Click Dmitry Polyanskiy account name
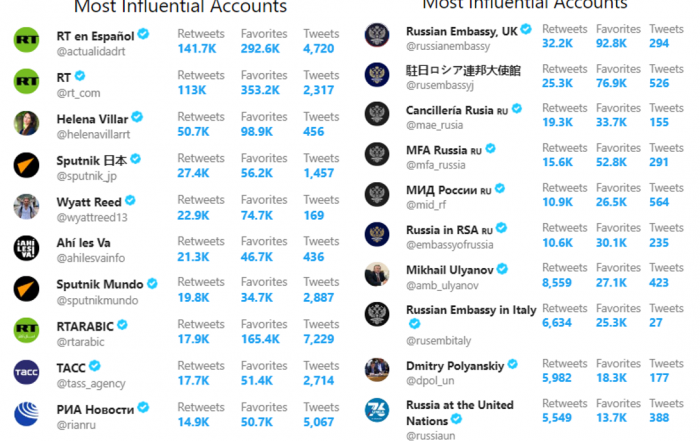The width and height of the screenshot is (700, 441). point(455,366)
